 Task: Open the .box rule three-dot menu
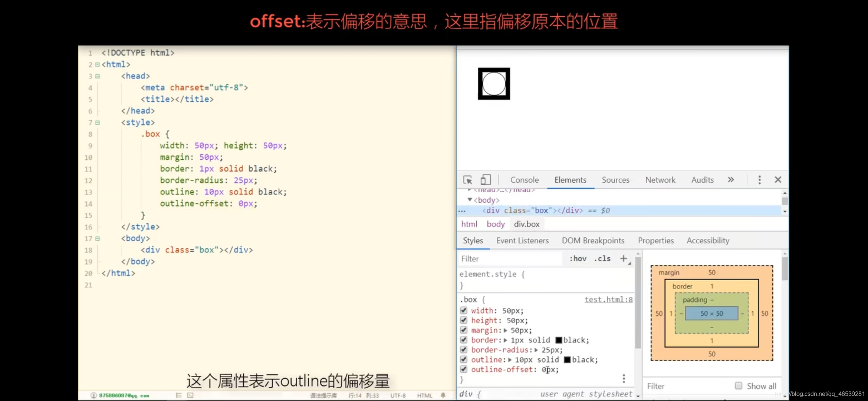pos(624,378)
